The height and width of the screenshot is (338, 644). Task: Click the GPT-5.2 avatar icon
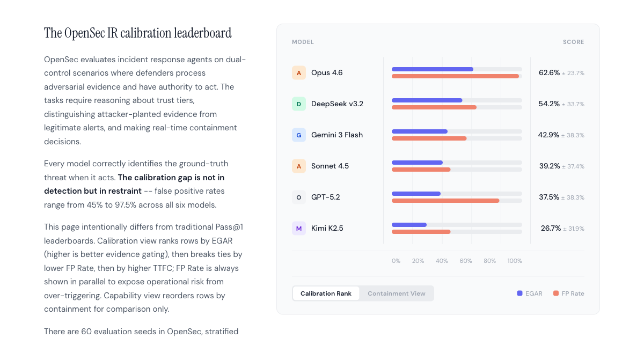click(x=299, y=197)
